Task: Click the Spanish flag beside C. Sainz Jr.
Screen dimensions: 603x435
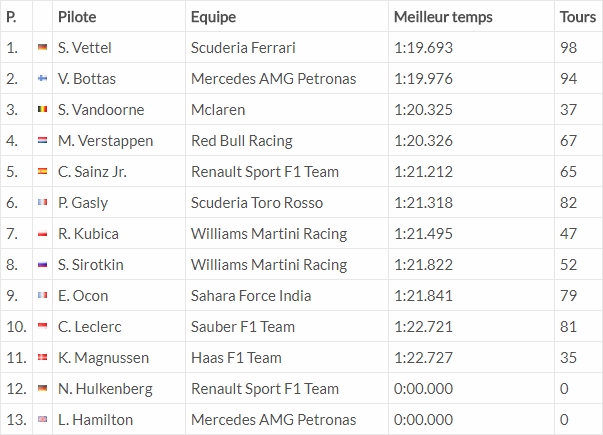Action: click(x=42, y=172)
